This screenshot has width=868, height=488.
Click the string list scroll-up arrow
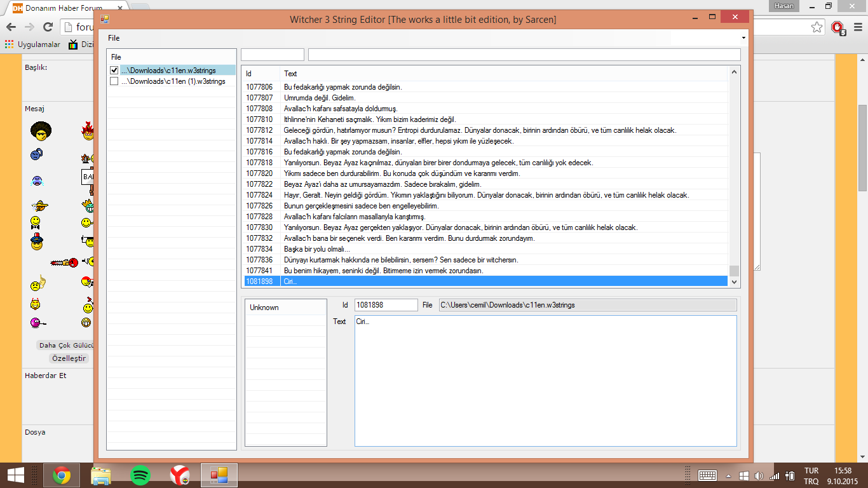(735, 72)
